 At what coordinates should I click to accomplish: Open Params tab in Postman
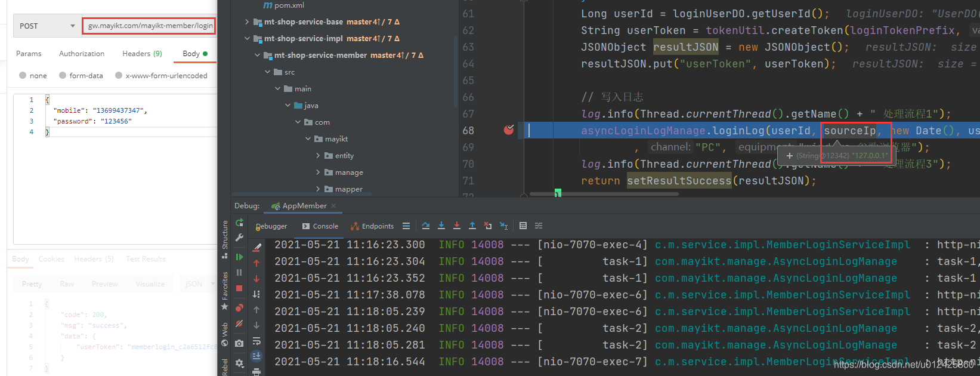(x=29, y=54)
